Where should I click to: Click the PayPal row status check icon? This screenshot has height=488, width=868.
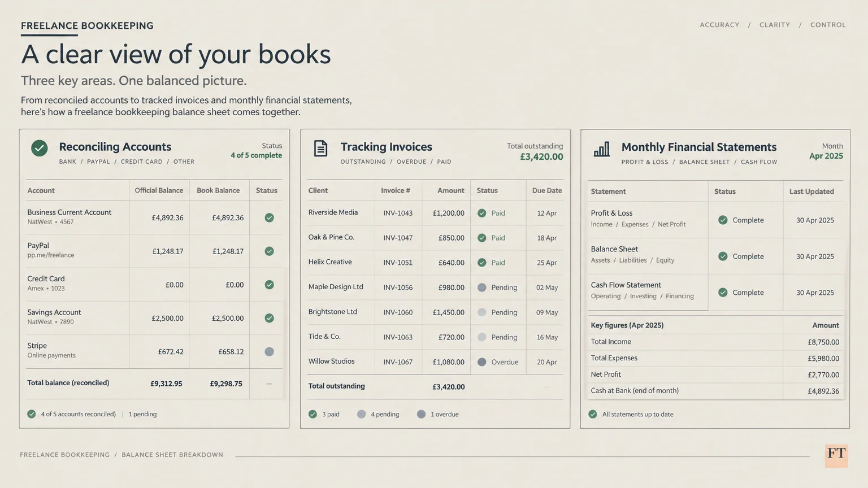click(x=270, y=251)
